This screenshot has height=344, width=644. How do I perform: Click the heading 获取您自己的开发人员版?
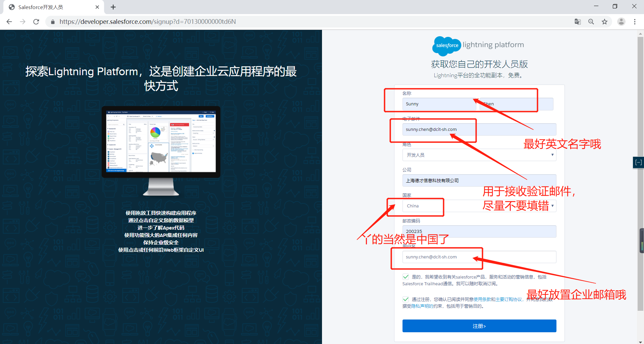coord(479,64)
